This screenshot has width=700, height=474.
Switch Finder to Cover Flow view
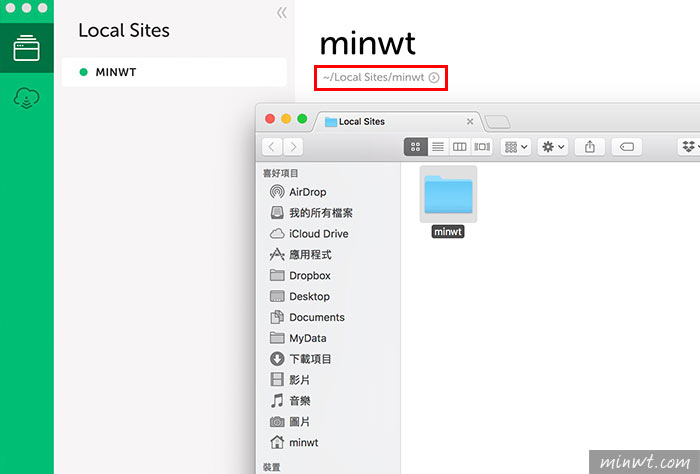pos(482,147)
